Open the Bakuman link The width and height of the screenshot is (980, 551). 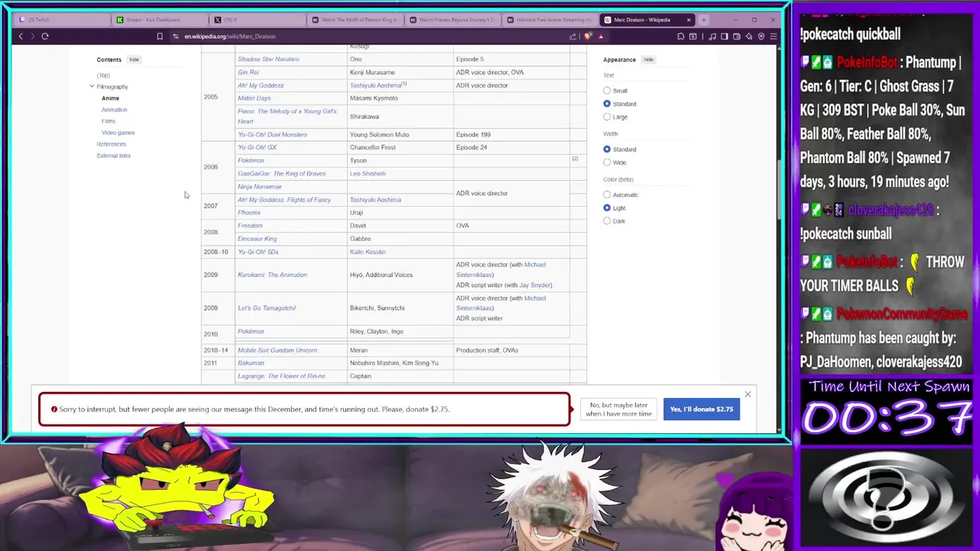point(250,363)
